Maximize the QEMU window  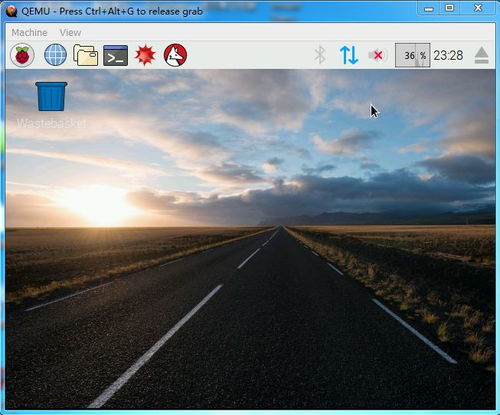click(x=450, y=8)
